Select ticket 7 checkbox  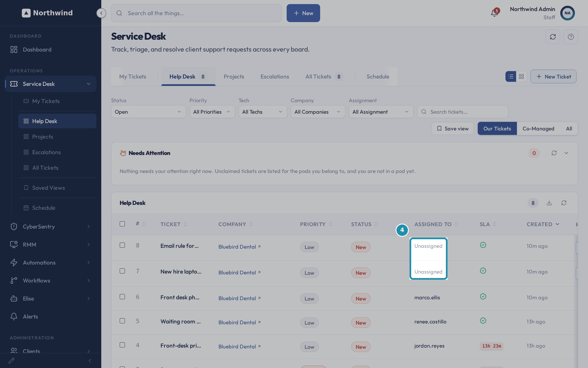tap(122, 271)
